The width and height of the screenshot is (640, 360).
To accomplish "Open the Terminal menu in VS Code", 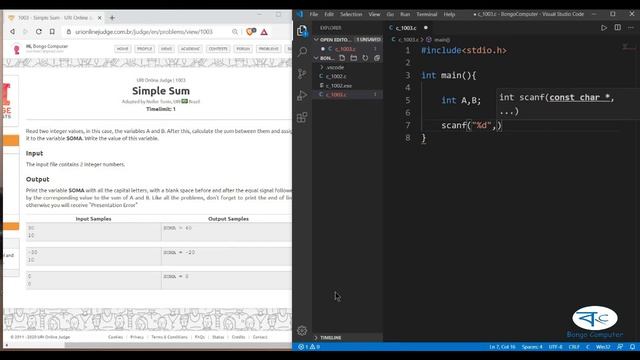I will pos(427,14).
